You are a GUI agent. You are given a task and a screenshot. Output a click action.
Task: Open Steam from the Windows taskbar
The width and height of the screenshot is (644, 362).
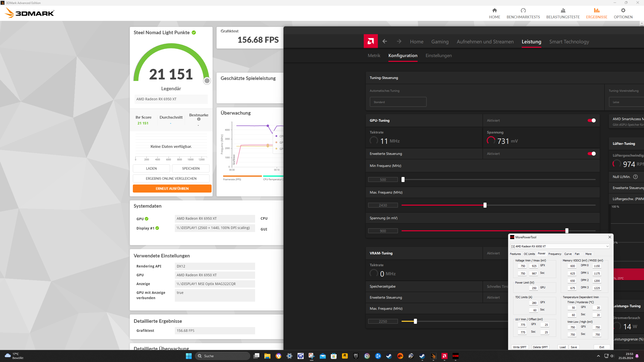click(389, 356)
